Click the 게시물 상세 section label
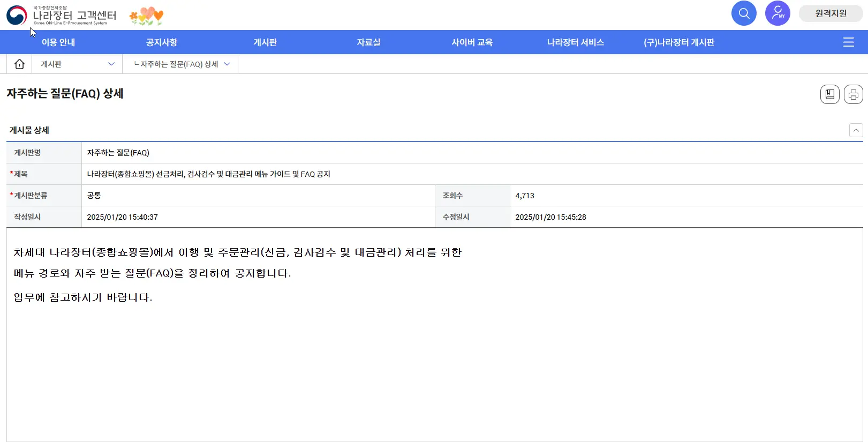This screenshot has height=448, width=868. (x=29, y=130)
